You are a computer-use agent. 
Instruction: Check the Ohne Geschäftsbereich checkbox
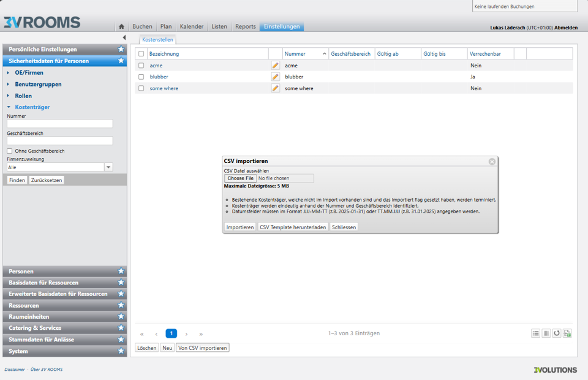click(x=10, y=151)
